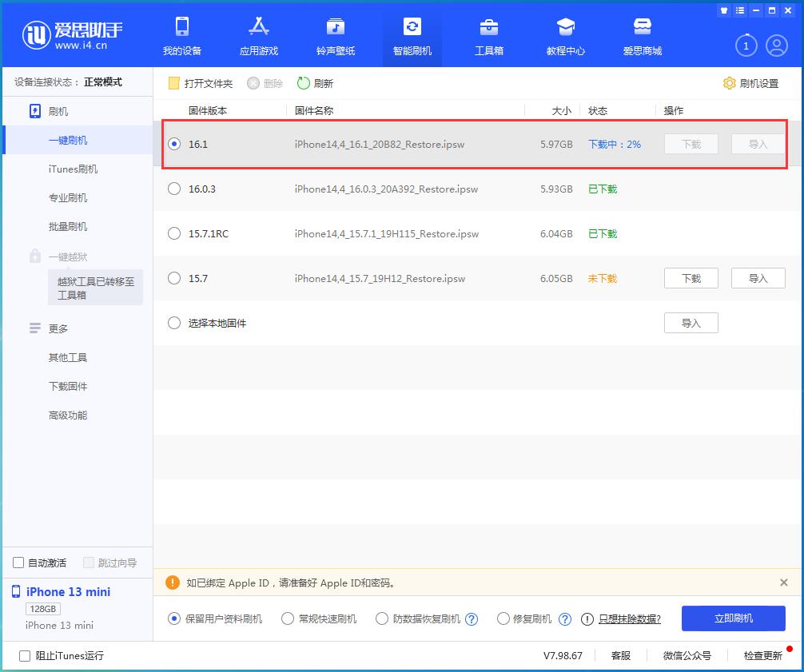Open the titlebar list menu icon
The image size is (804, 672).
pos(739,10)
